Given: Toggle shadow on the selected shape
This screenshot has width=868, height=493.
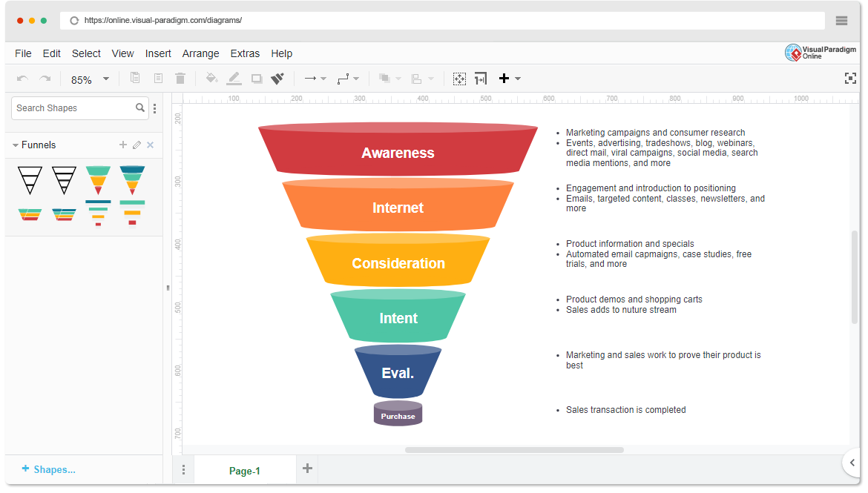Looking at the screenshot, I should [x=256, y=78].
